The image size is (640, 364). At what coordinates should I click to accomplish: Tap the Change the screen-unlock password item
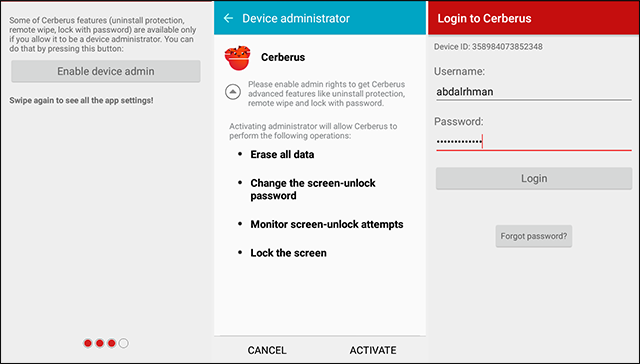click(x=313, y=189)
